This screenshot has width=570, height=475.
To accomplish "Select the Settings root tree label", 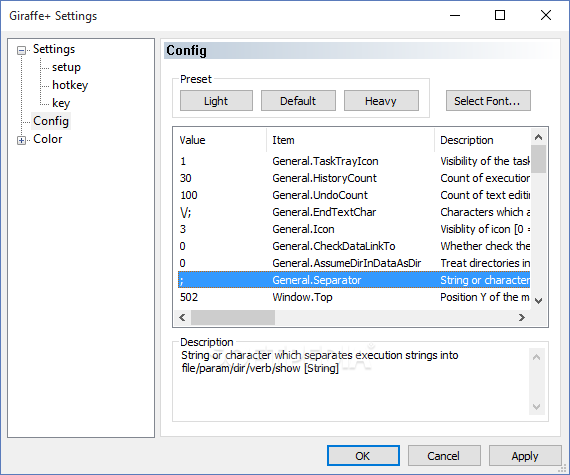I will click(x=54, y=49).
